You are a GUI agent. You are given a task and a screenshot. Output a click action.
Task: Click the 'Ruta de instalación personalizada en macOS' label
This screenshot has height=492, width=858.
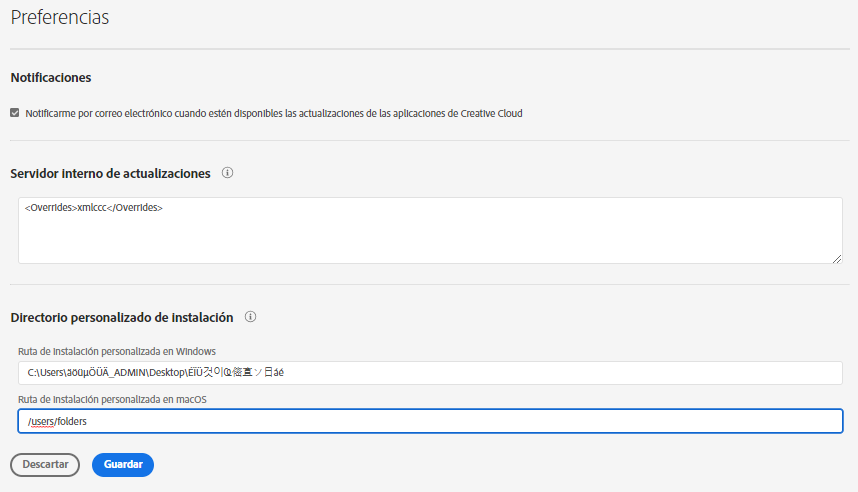coord(114,399)
